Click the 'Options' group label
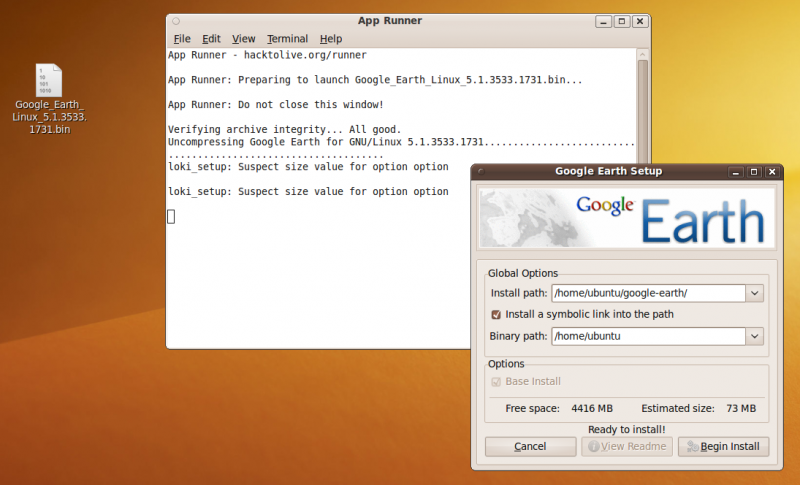This screenshot has width=800, height=485. 506,364
